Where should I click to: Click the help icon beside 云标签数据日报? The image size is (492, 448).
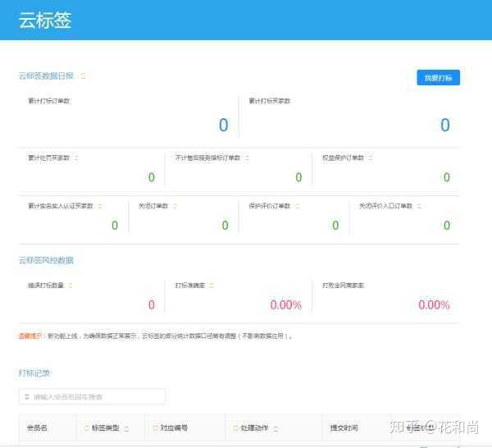(x=83, y=75)
